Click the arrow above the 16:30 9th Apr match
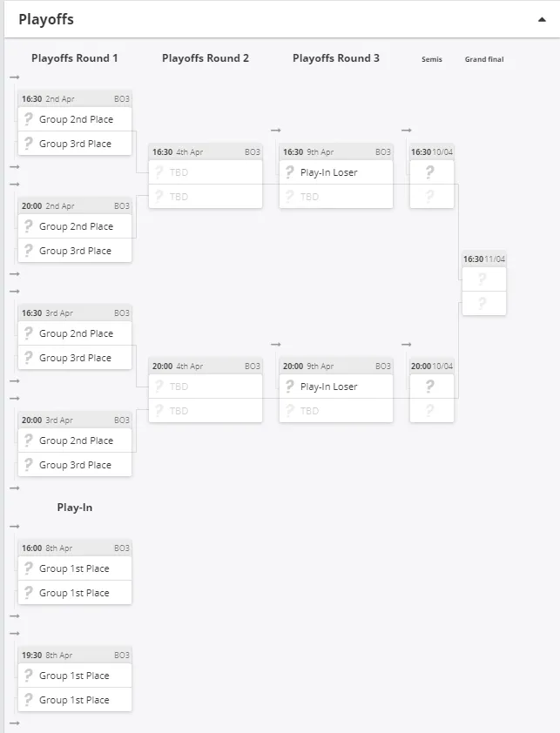The width and height of the screenshot is (560, 733). pos(276,131)
